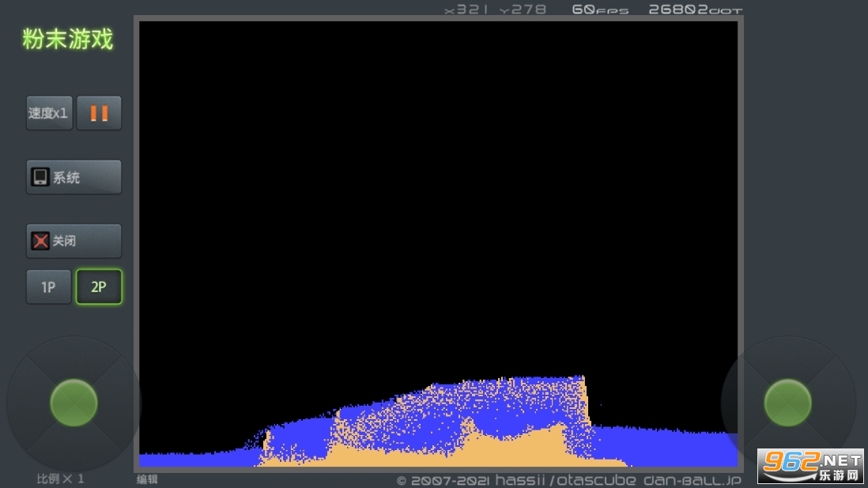The image size is (868, 488).
Task: Select the highlighted 2P player mode
Action: click(99, 287)
